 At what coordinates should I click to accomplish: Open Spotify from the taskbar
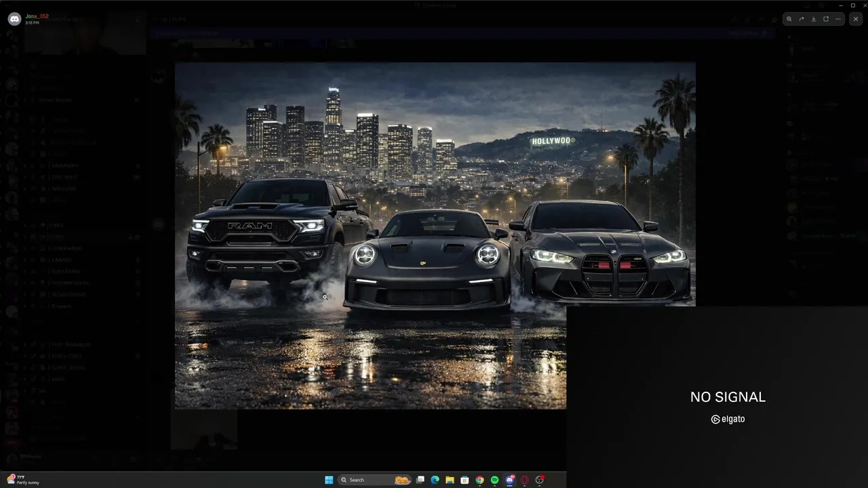[x=494, y=480]
